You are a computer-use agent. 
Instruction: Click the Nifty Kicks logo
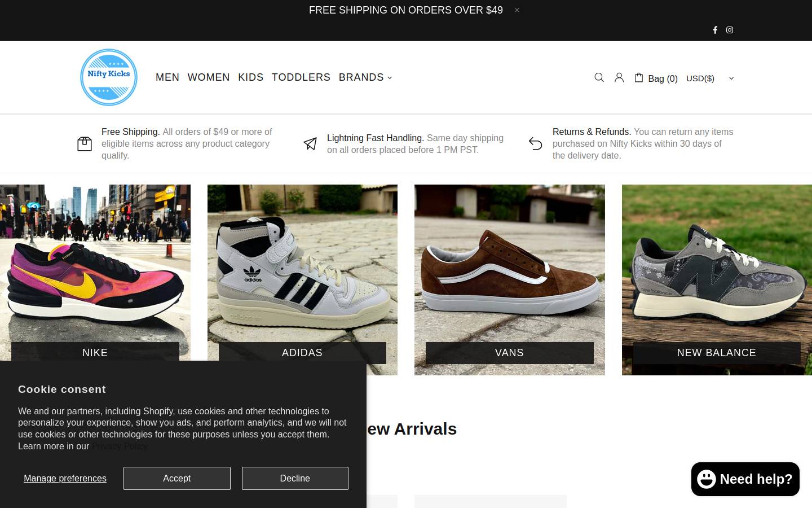coord(109,77)
